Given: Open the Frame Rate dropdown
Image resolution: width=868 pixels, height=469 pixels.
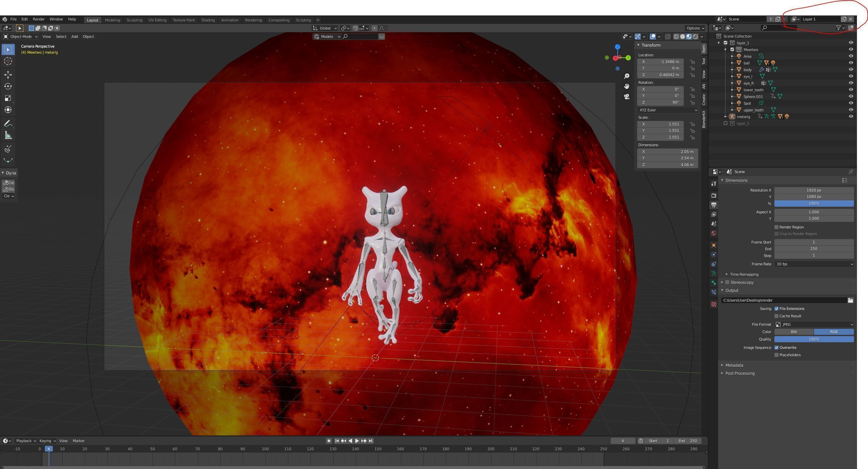Looking at the screenshot, I should pyautogui.click(x=813, y=264).
